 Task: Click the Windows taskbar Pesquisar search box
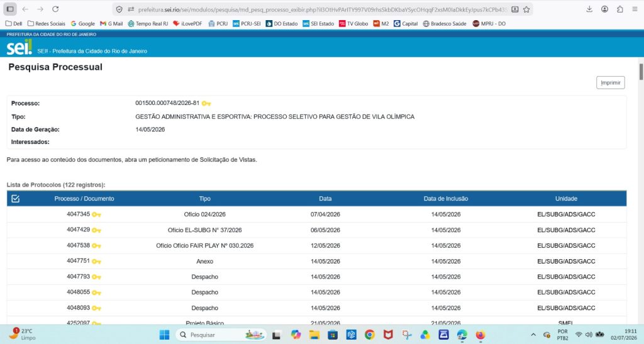pos(222,335)
